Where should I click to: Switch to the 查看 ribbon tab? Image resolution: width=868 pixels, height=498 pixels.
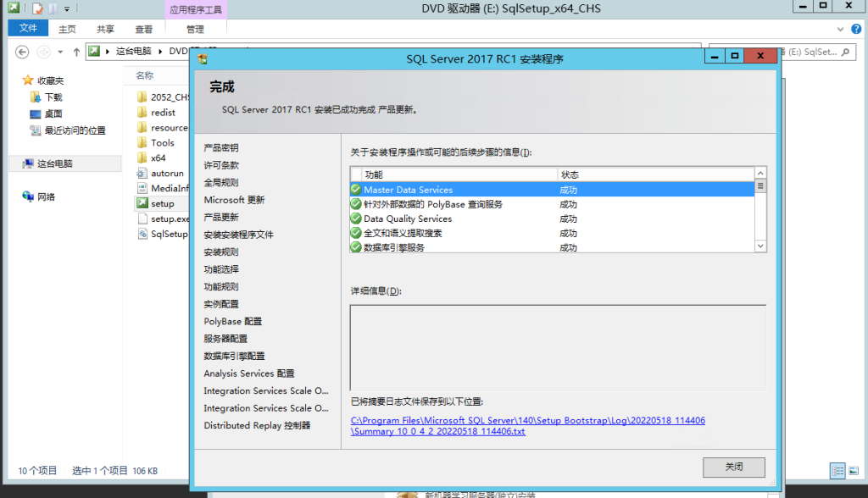pos(143,27)
